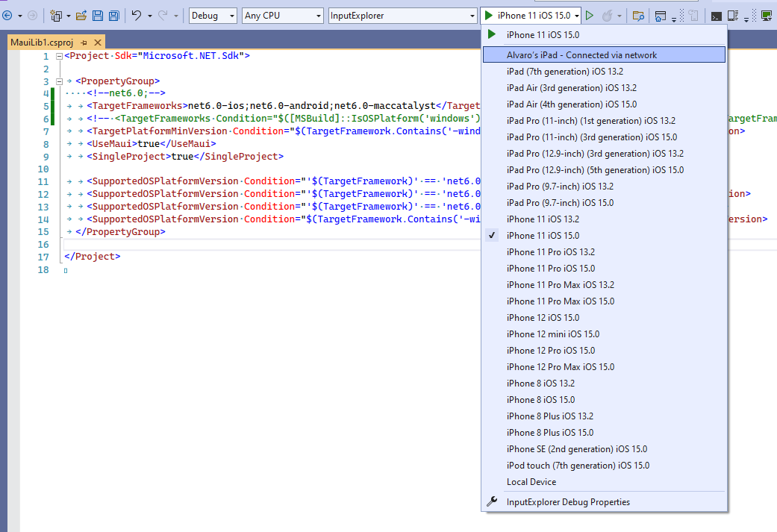Click the Save All icon

(x=113, y=15)
